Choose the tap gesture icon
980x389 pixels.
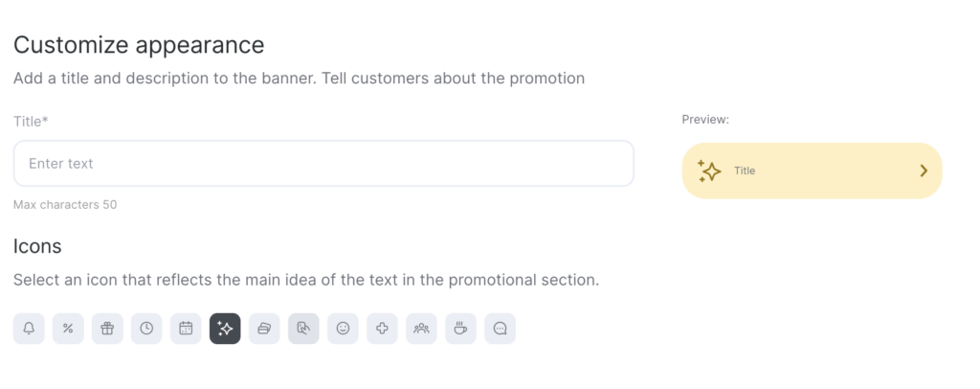pyautogui.click(x=303, y=329)
